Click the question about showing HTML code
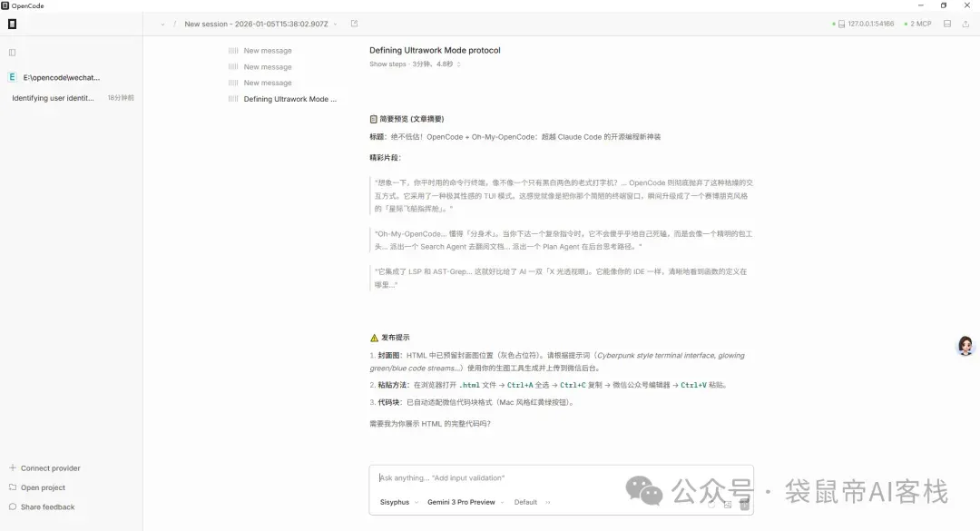 coord(430,423)
